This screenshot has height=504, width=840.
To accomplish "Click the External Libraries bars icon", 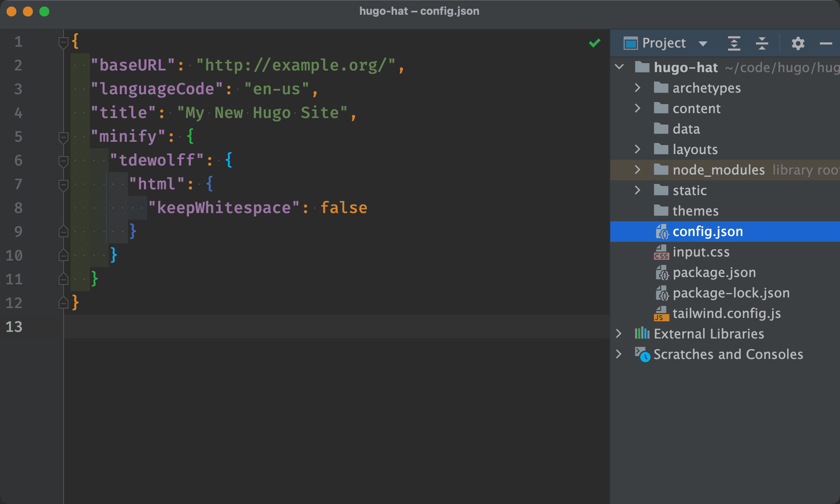I will [642, 333].
